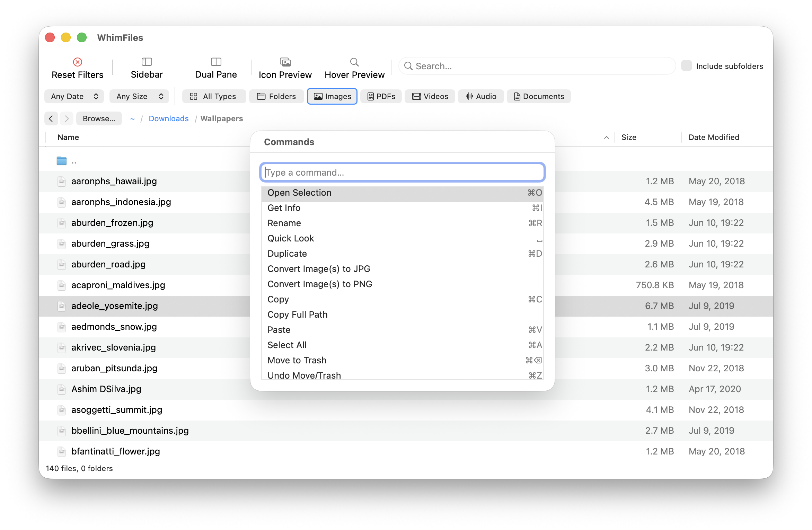The height and width of the screenshot is (530, 812).
Task: Click the file icon for asoggetti_summit.jpg
Action: point(62,410)
